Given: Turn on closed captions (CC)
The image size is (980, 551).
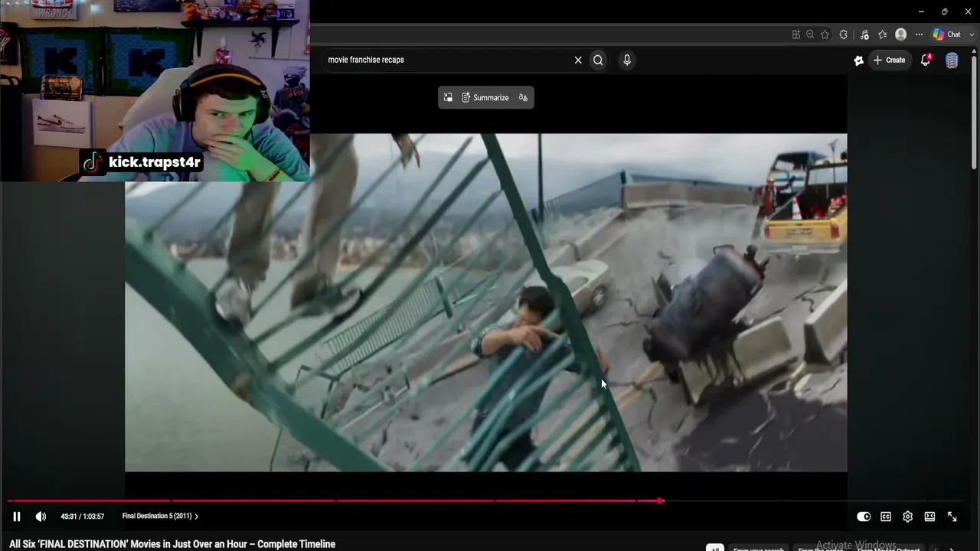Looking at the screenshot, I should coord(886,517).
